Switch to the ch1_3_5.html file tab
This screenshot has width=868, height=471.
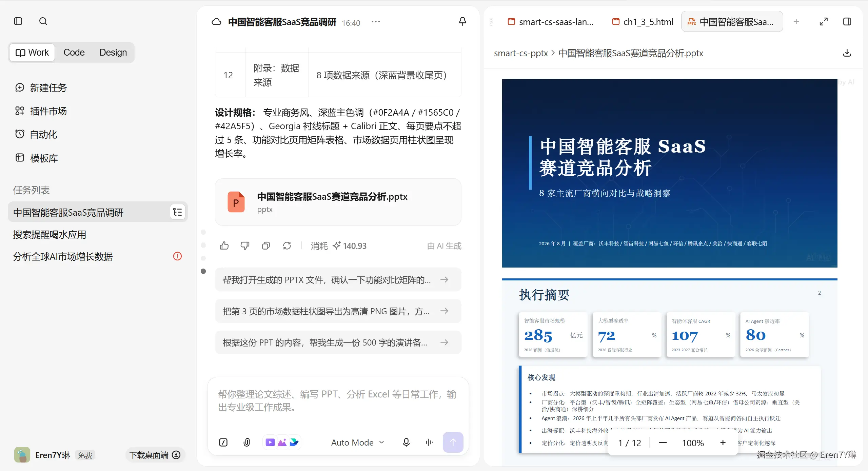643,22
